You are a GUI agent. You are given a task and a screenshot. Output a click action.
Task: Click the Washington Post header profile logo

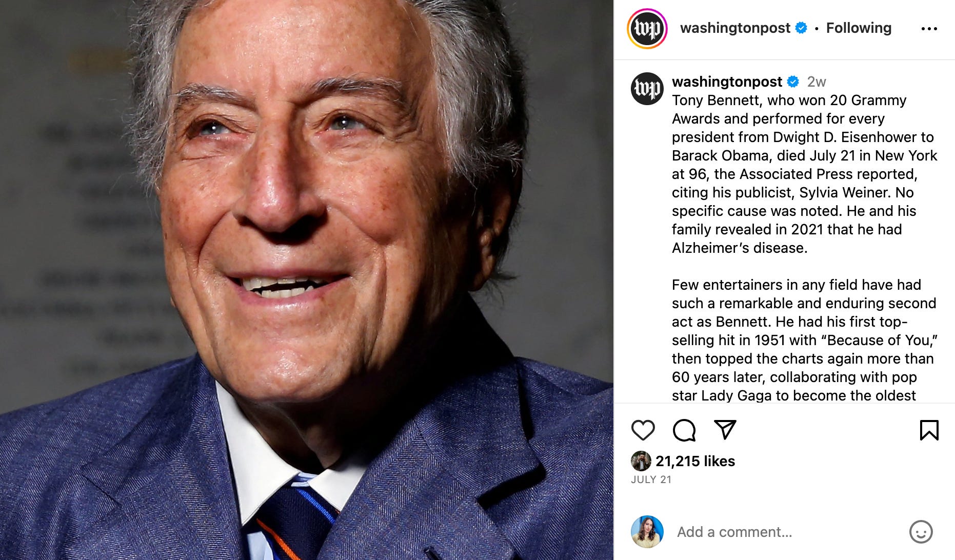point(647,29)
